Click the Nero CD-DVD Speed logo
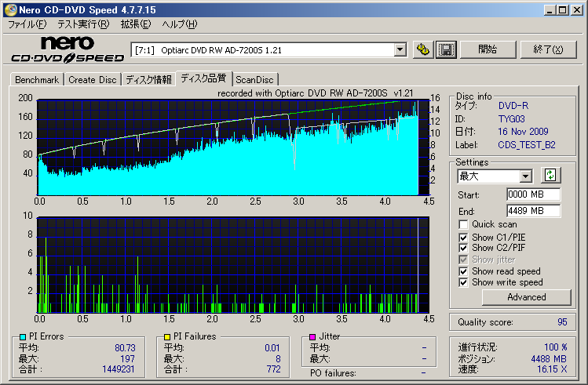The image size is (588, 385). 68,49
